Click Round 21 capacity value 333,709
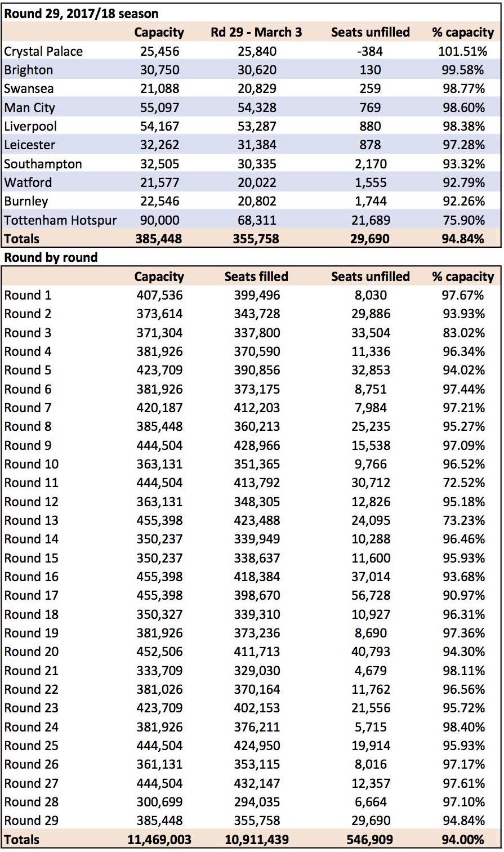Screen dimensions: 504x852 (159, 671)
